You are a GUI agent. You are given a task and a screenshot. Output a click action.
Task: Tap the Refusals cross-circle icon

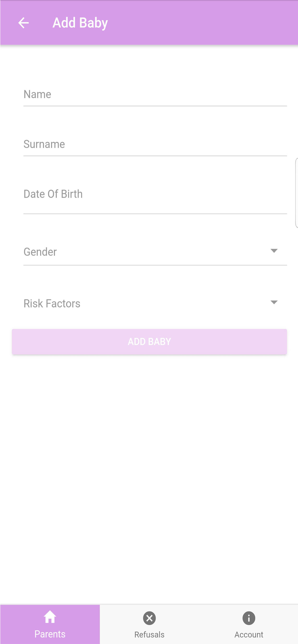coord(149,618)
